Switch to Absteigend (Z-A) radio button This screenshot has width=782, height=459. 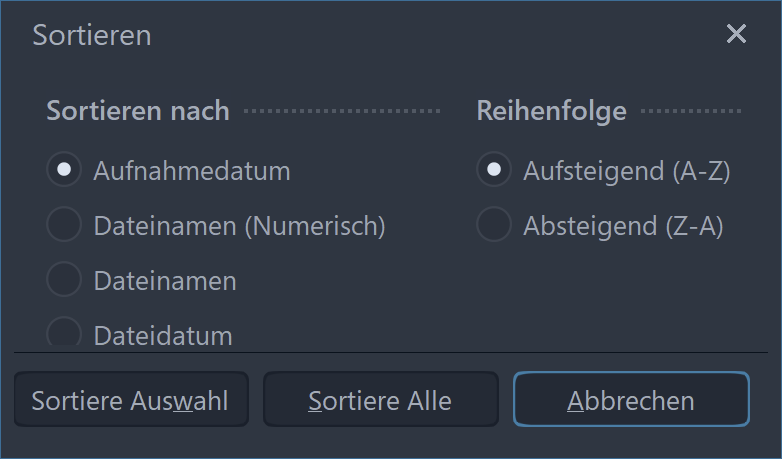click(x=493, y=226)
